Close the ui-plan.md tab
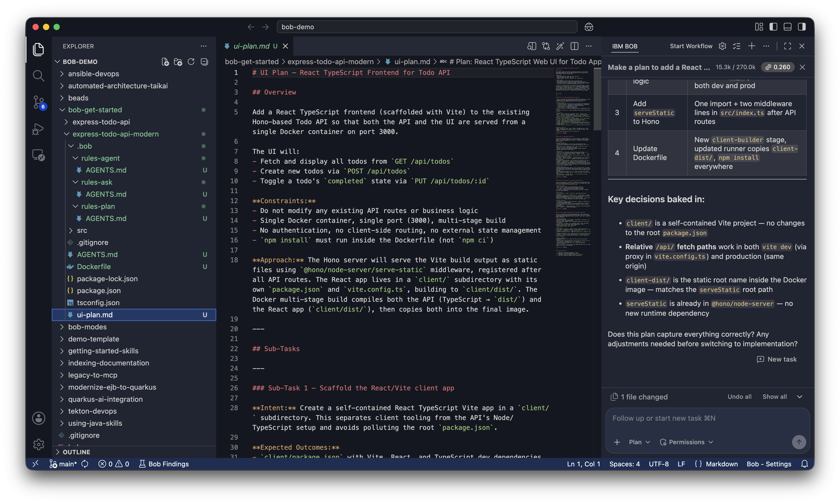The height and width of the screenshot is (504, 840). click(x=286, y=46)
